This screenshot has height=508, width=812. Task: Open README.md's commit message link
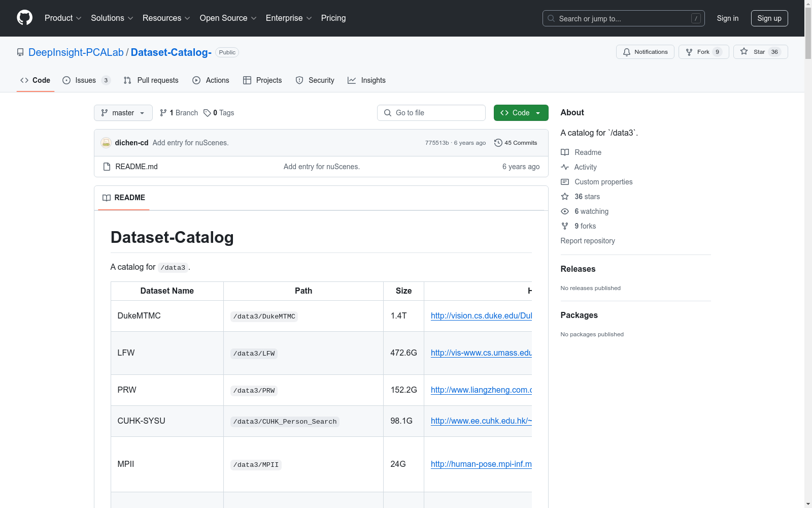click(322, 167)
